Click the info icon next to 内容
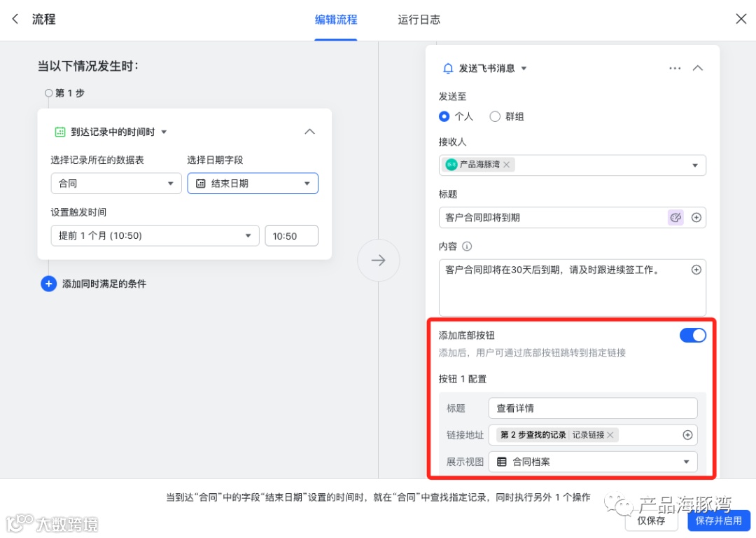This screenshot has height=538, width=756. point(467,246)
